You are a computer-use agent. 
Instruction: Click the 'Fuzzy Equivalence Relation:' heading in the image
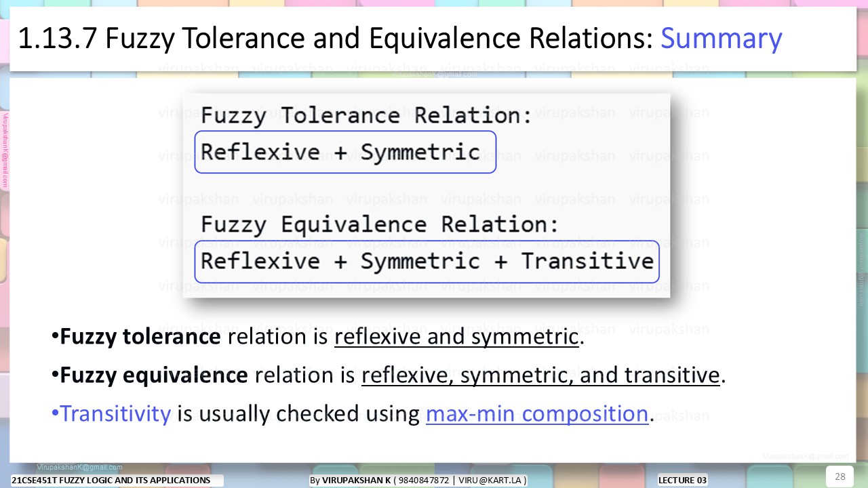coord(380,224)
